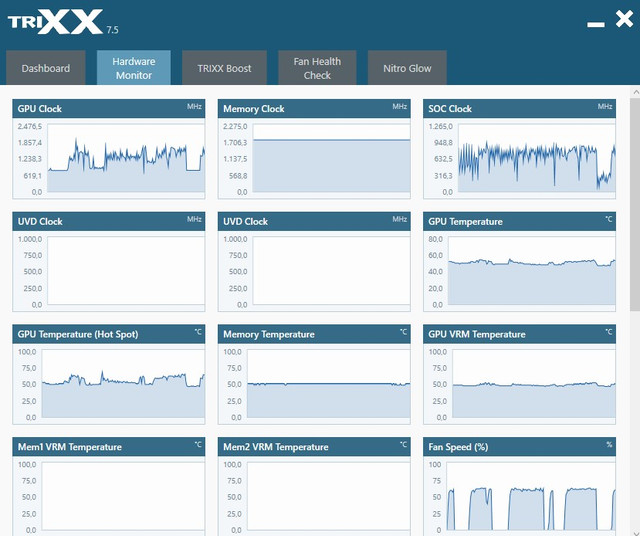Open the Fan Health Check tab
The image size is (640, 536).
(317, 68)
